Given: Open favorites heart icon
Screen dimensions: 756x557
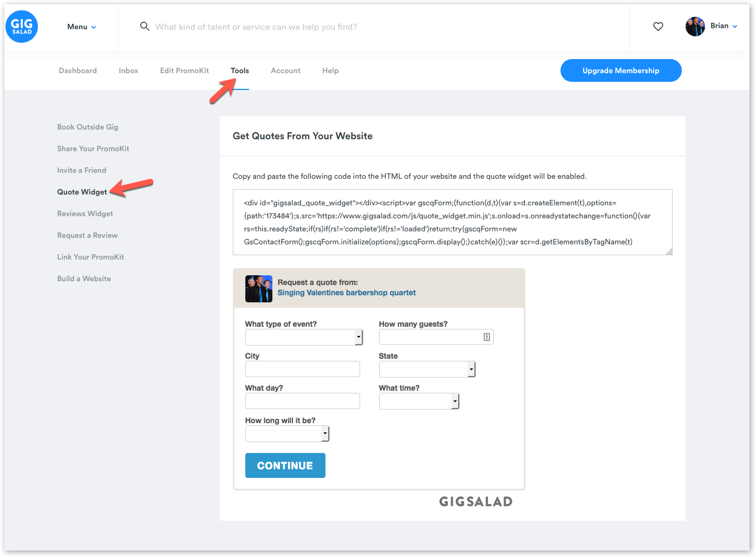Looking at the screenshot, I should pos(658,27).
